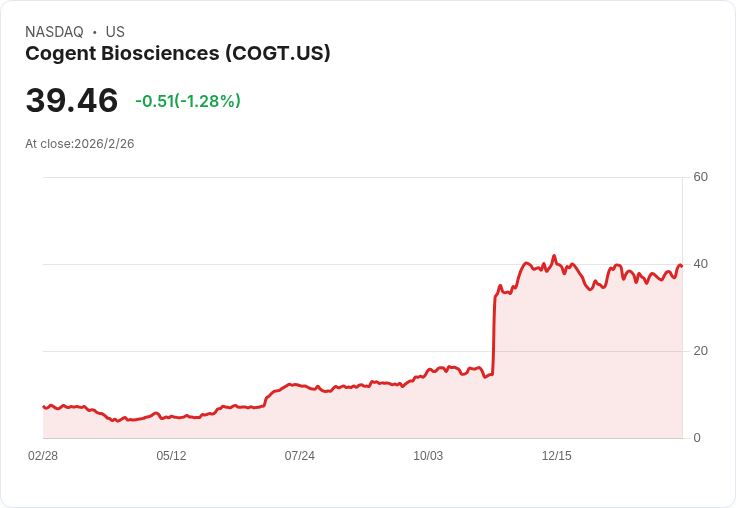Select the 0 y-axis label
Viewport: 736px width, 508px height.
pyautogui.click(x=697, y=438)
